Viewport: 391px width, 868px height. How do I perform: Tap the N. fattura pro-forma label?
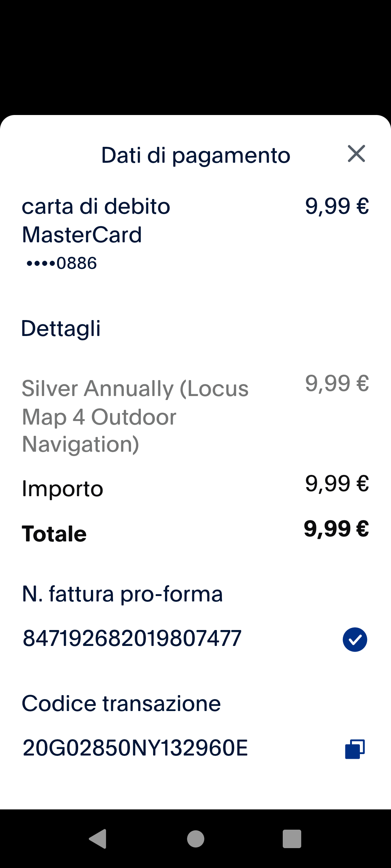pos(122,594)
